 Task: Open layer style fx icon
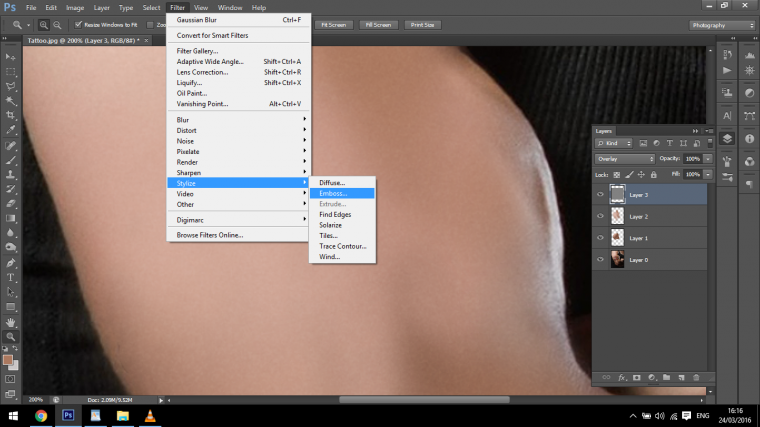621,377
